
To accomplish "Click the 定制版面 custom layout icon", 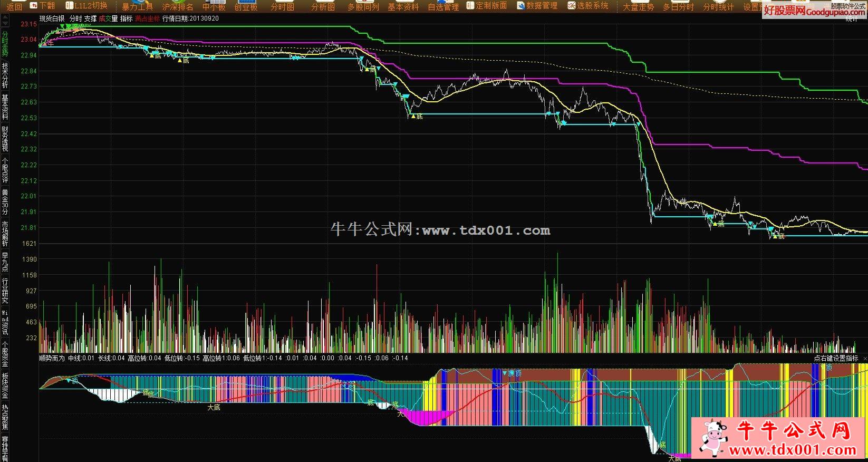I will coord(487,6).
